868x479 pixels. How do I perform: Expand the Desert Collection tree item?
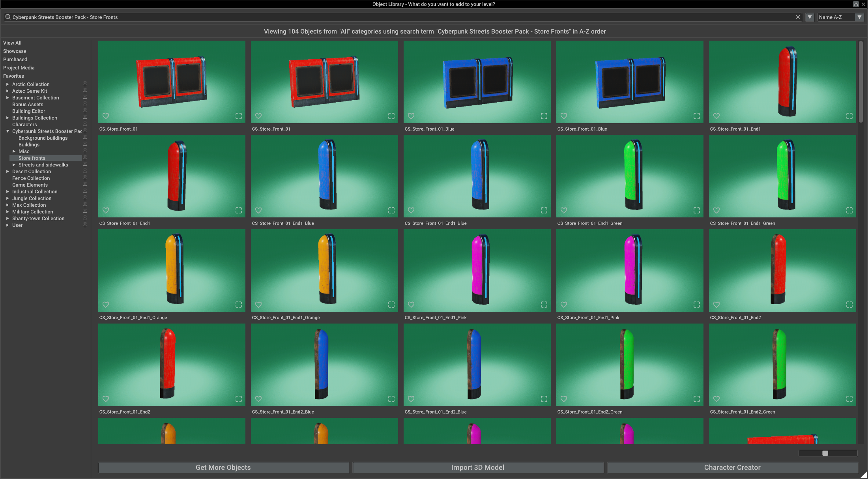coord(7,171)
